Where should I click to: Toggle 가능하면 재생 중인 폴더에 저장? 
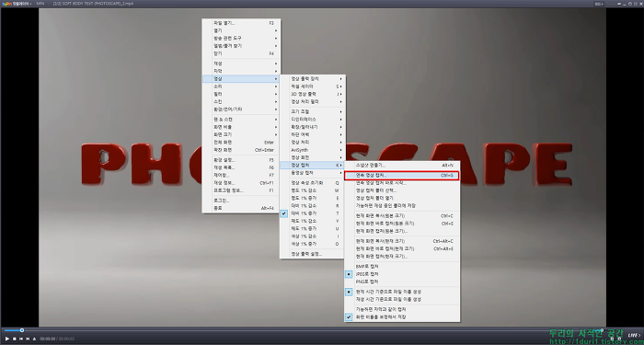(x=402, y=206)
